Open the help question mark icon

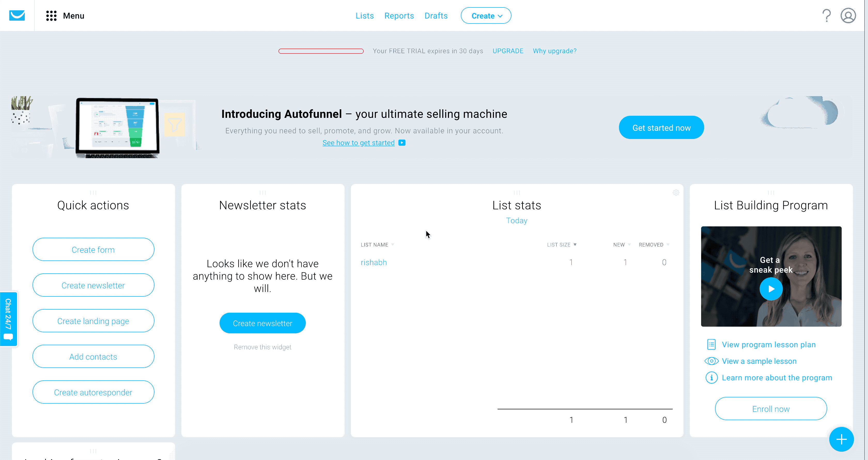[826, 16]
